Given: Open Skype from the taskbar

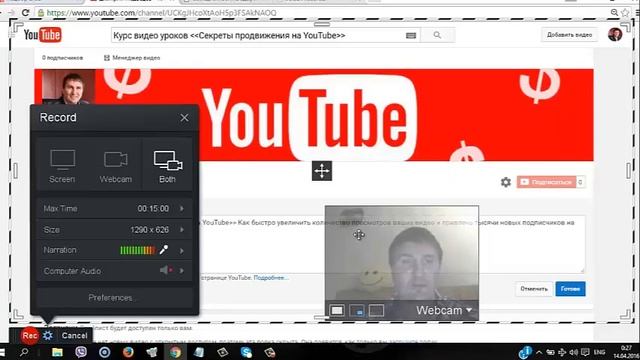Looking at the screenshot, I should click(246, 352).
